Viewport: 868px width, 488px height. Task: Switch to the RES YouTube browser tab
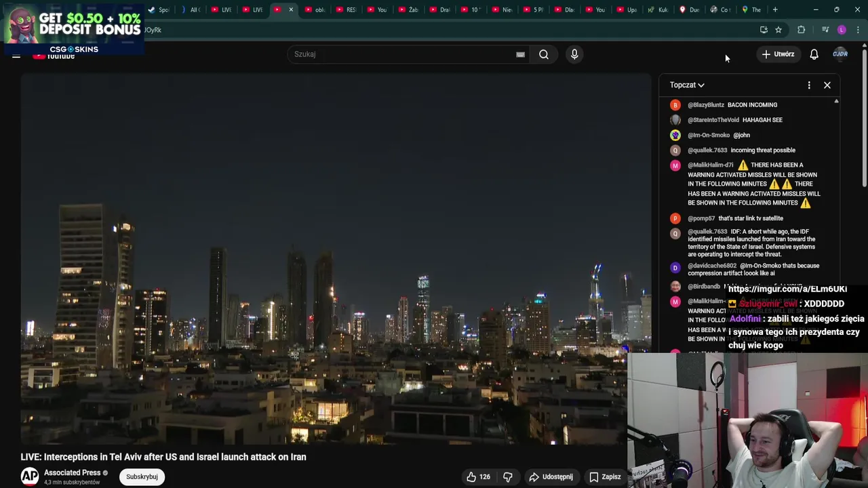coord(346,9)
